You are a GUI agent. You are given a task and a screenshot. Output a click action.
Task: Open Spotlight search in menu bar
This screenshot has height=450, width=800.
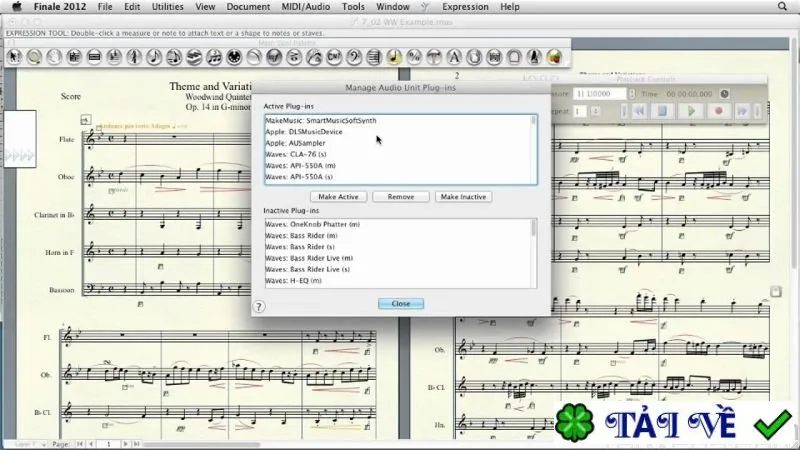(782, 7)
